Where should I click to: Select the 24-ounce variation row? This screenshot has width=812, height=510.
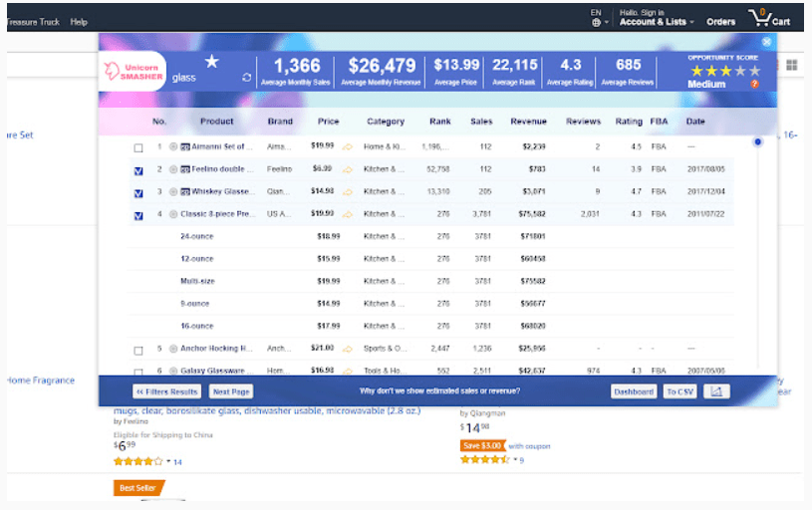point(430,237)
